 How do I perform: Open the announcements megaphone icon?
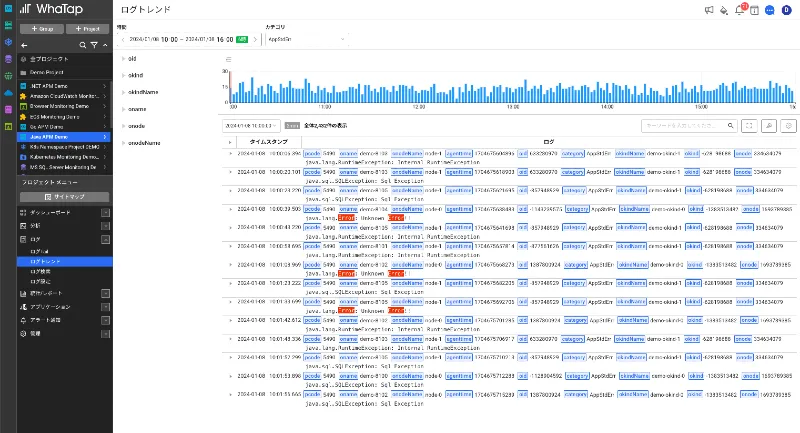tap(709, 10)
